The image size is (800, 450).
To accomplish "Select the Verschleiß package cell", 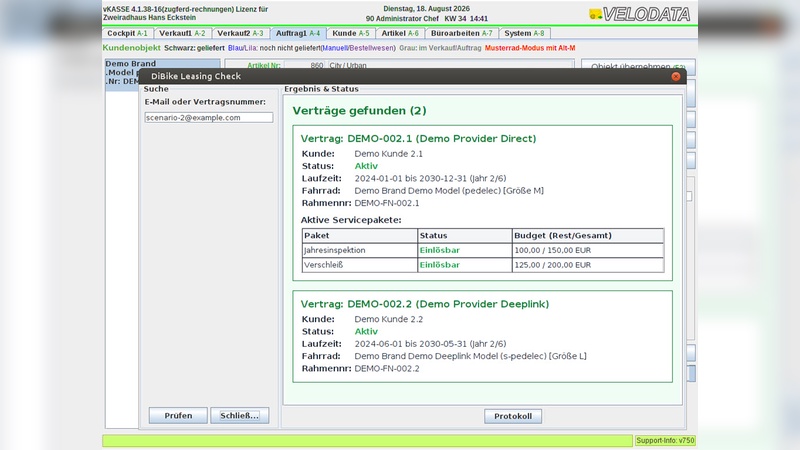I will (360, 265).
